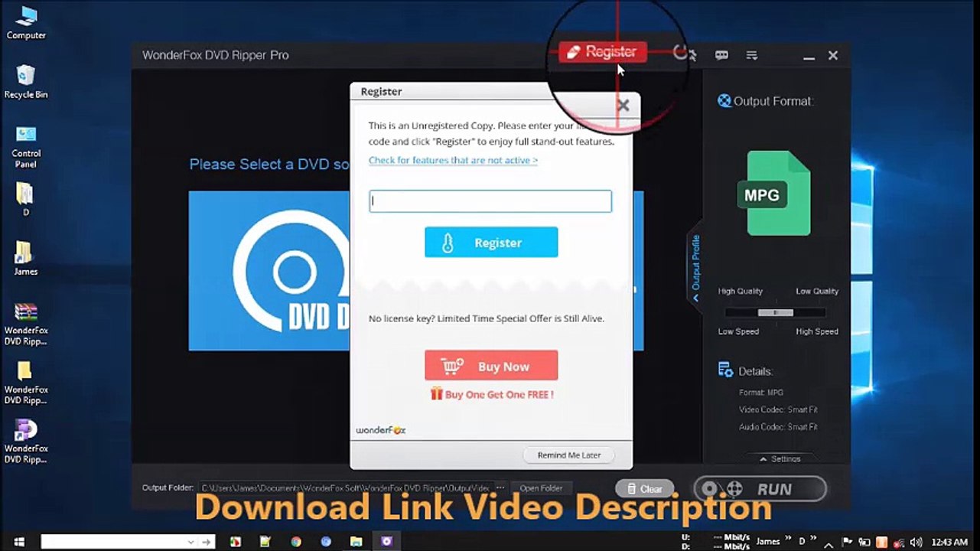This screenshot has height=551, width=980.
Task: Open the clock showing 12:43 AM
Action: point(949,542)
